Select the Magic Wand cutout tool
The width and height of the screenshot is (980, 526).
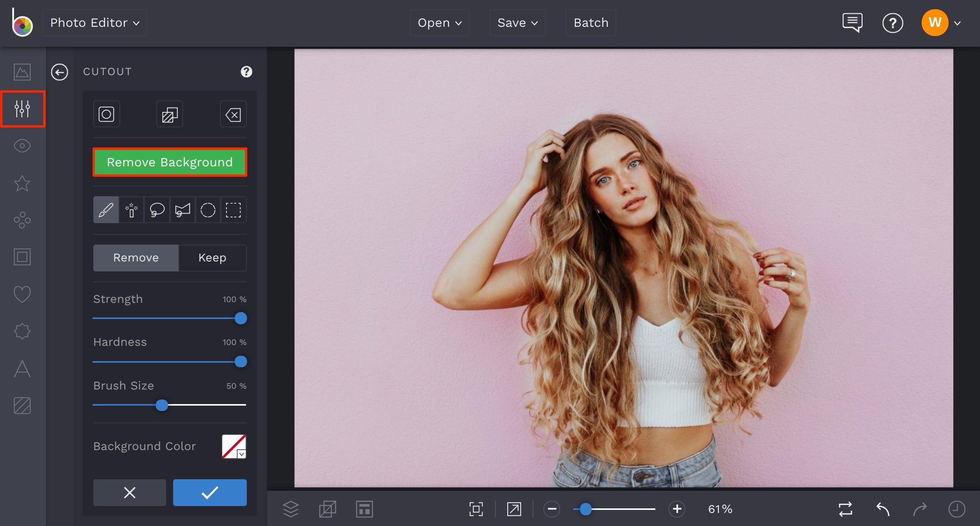point(131,210)
